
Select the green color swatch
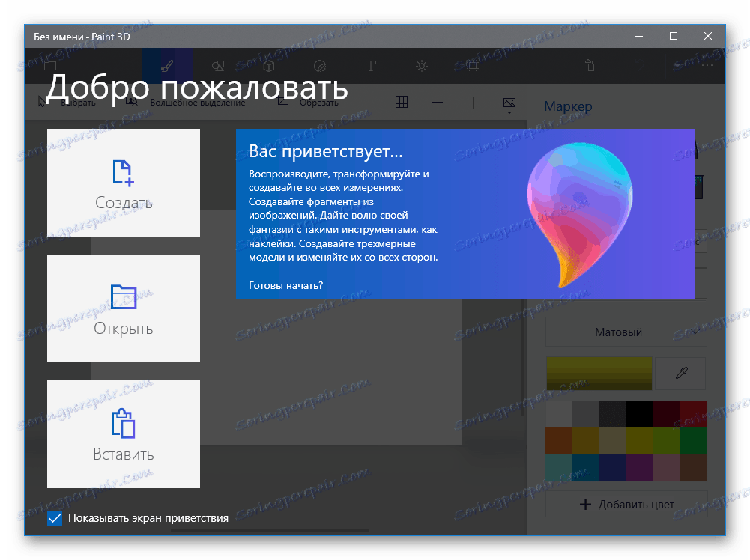[694, 440]
